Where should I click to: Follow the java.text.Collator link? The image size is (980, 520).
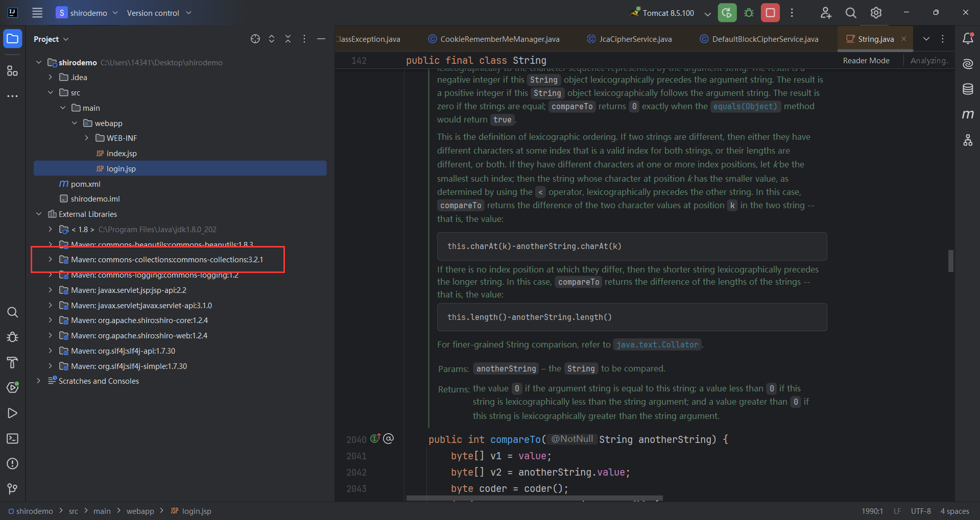[x=657, y=344]
